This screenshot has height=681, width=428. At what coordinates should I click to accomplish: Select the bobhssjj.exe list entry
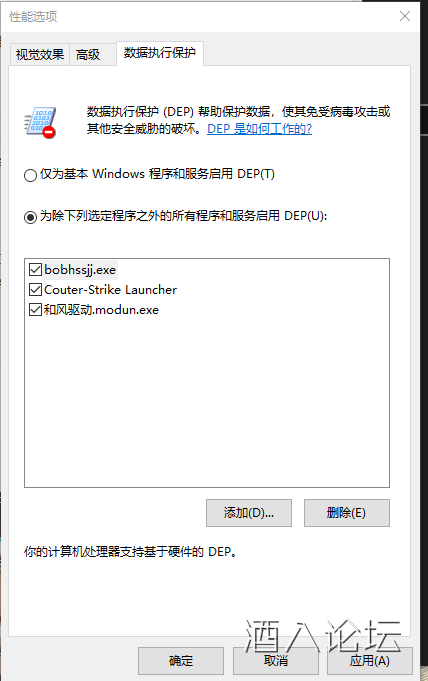pyautogui.click(x=80, y=270)
